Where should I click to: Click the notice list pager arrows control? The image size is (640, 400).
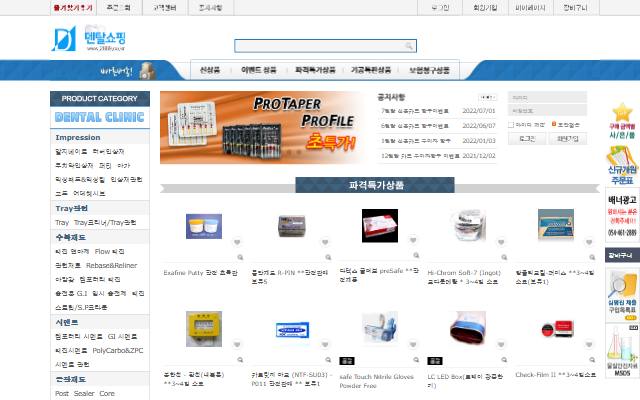(487, 98)
